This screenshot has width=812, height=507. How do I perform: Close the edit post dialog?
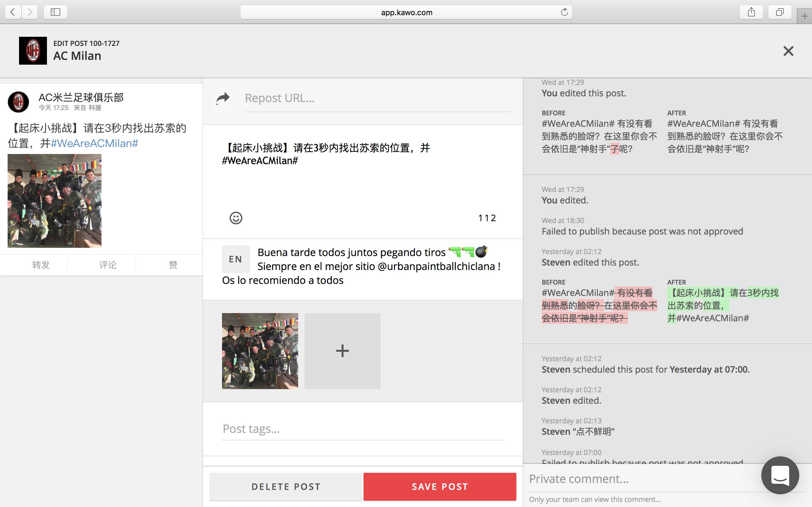click(788, 51)
